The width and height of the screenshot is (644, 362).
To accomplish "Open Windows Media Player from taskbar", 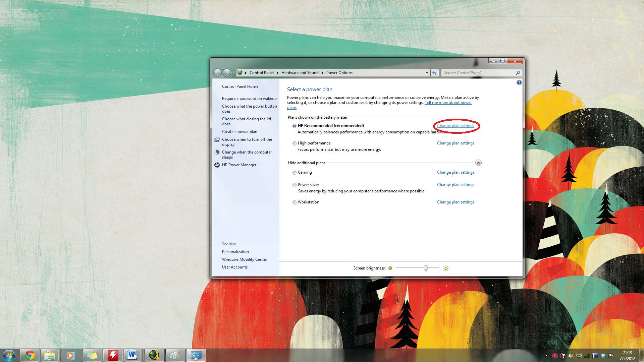I will pyautogui.click(x=70, y=355).
